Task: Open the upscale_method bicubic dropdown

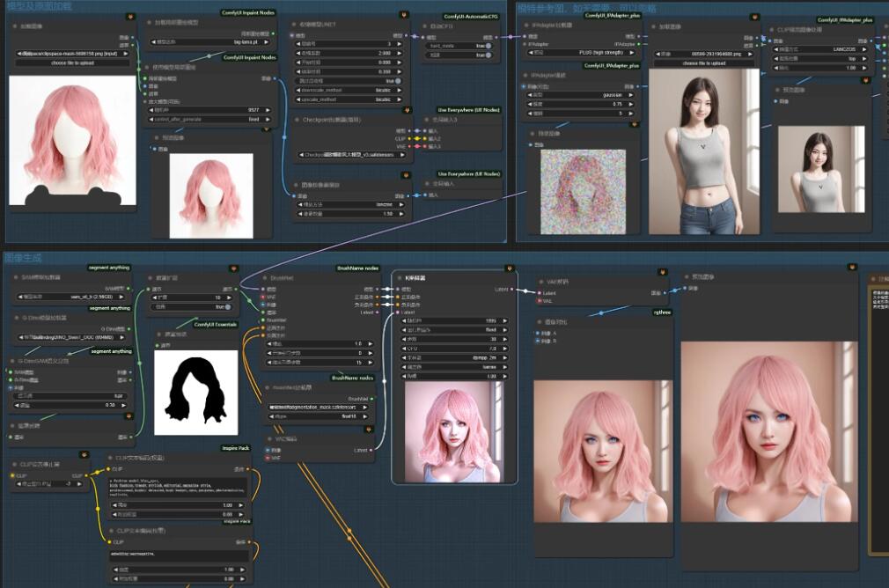Action: pos(349,99)
